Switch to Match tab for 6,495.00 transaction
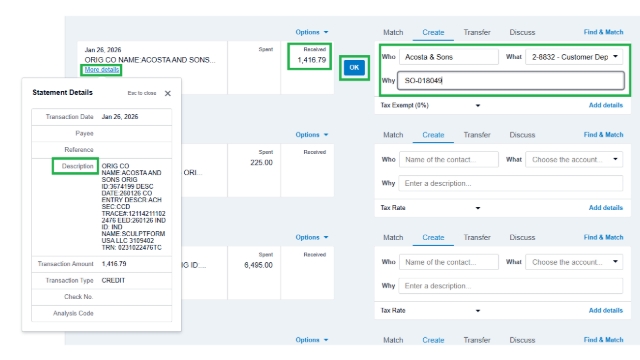The image size is (640, 360). [x=393, y=237]
